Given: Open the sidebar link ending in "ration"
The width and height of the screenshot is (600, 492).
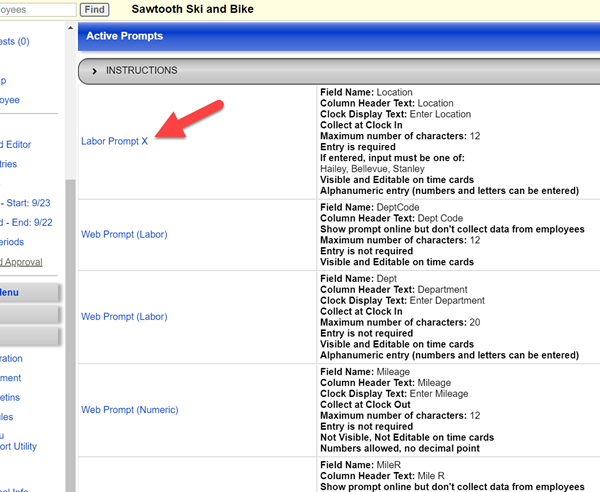Looking at the screenshot, I should (12, 358).
